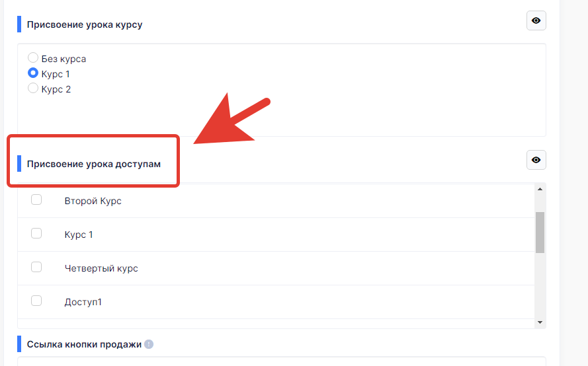This screenshot has width=588, height=366.
Task: Check the Доступ1 checkbox
Action: pos(36,301)
